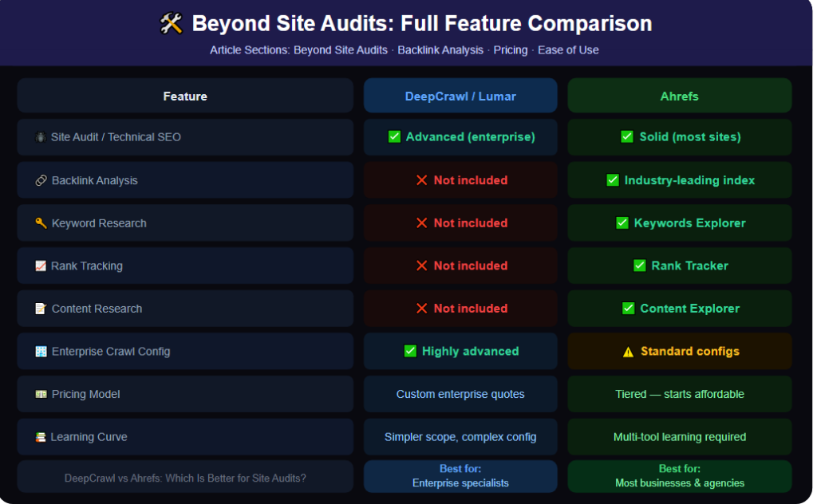Screen dimensions: 817x504
Task: Click the Tiered — starts affordable cell
Action: (680, 394)
